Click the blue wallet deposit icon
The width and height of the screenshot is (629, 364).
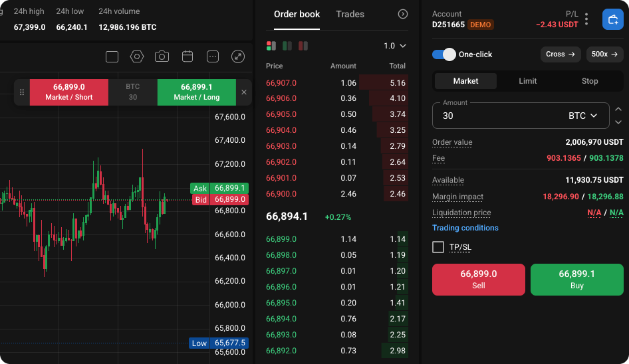pos(612,19)
